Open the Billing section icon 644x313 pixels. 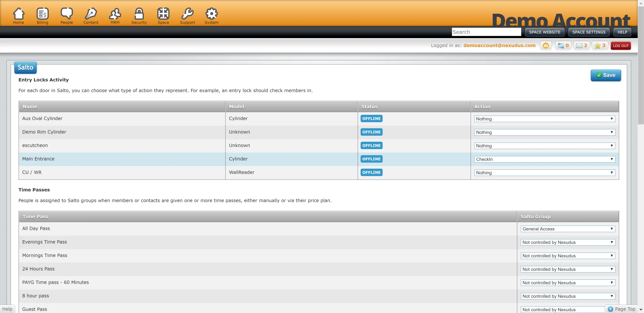click(x=42, y=14)
